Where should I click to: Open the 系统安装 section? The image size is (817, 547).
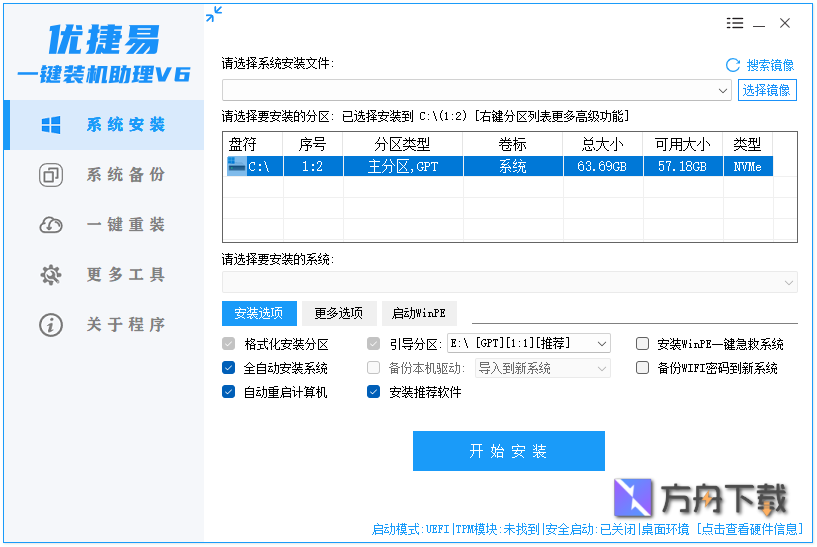pos(105,125)
